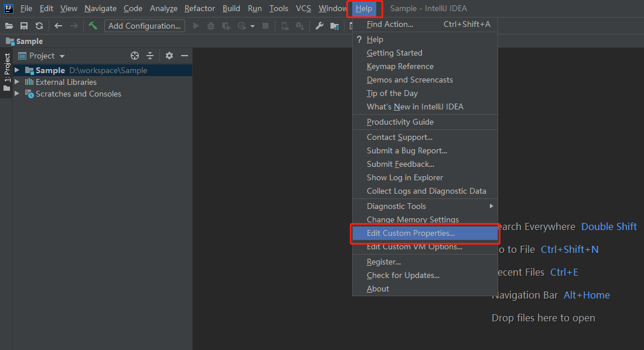644x350 pixels.
Task: Click the greyed device icon right of Stop
Action: point(285,26)
